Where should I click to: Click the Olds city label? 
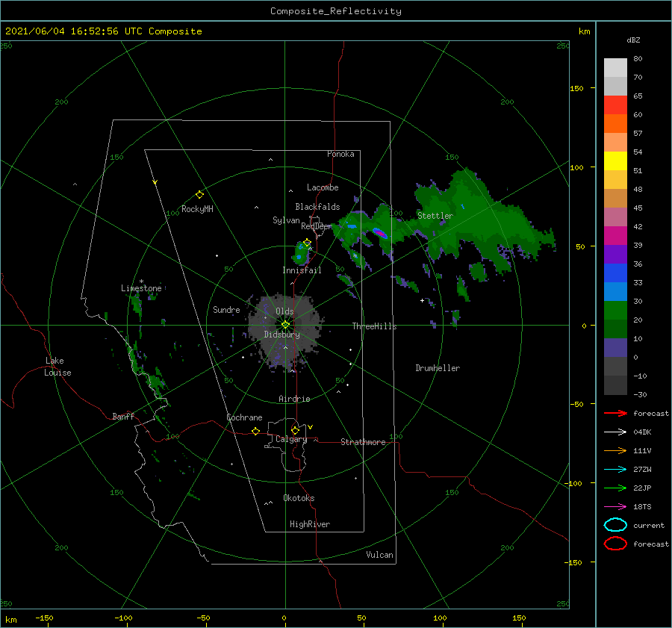click(284, 311)
